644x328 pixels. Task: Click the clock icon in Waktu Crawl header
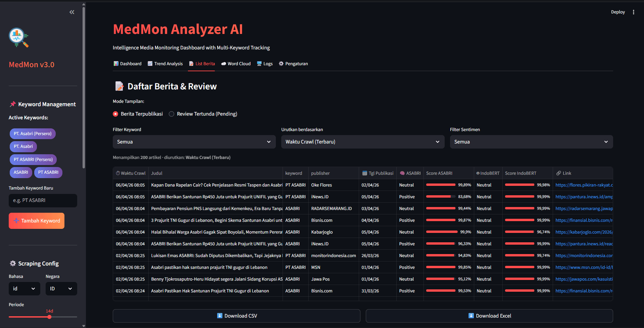click(118, 173)
